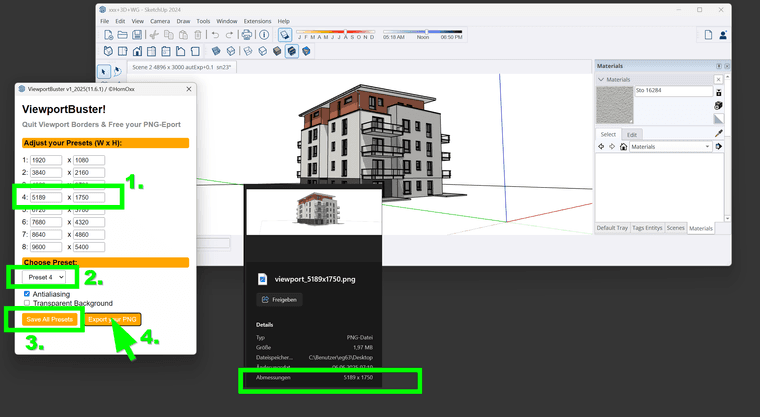Click the Undo arrow in the toolbar

point(215,35)
